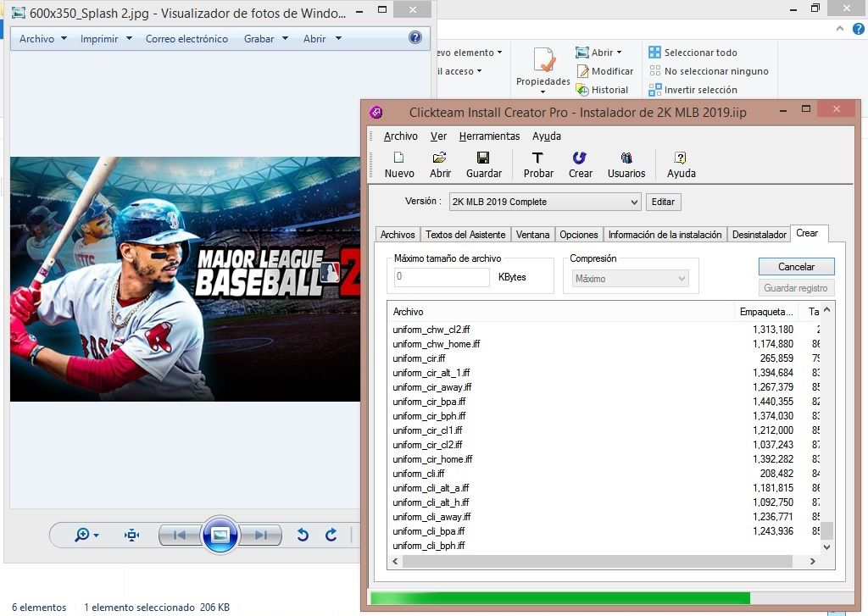
Task: Click the Crear build icon in toolbar
Action: [580, 165]
